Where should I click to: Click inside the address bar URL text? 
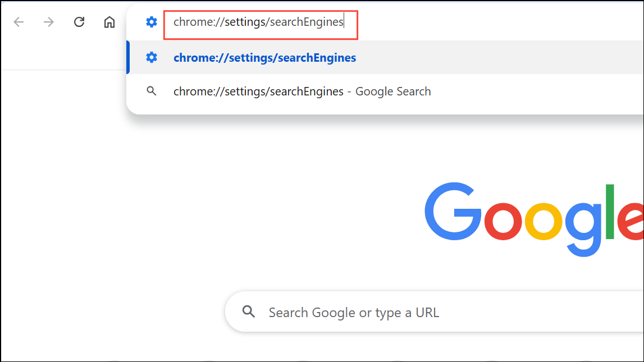click(x=258, y=22)
